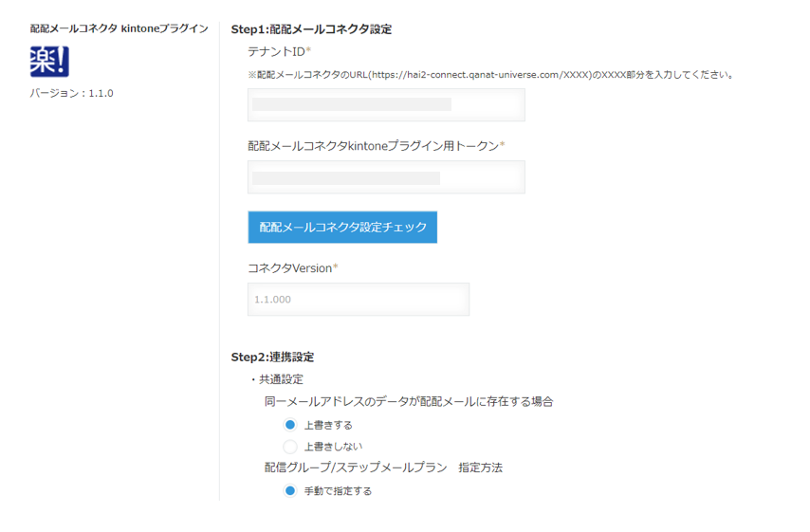810x532 pixels.
Task: Click the テナントID field label
Action: [277, 51]
